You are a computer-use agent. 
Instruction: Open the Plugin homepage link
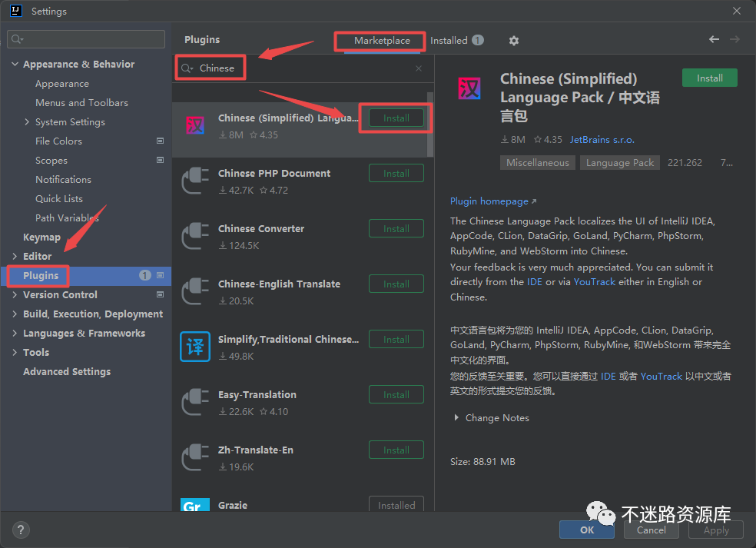[x=489, y=201]
